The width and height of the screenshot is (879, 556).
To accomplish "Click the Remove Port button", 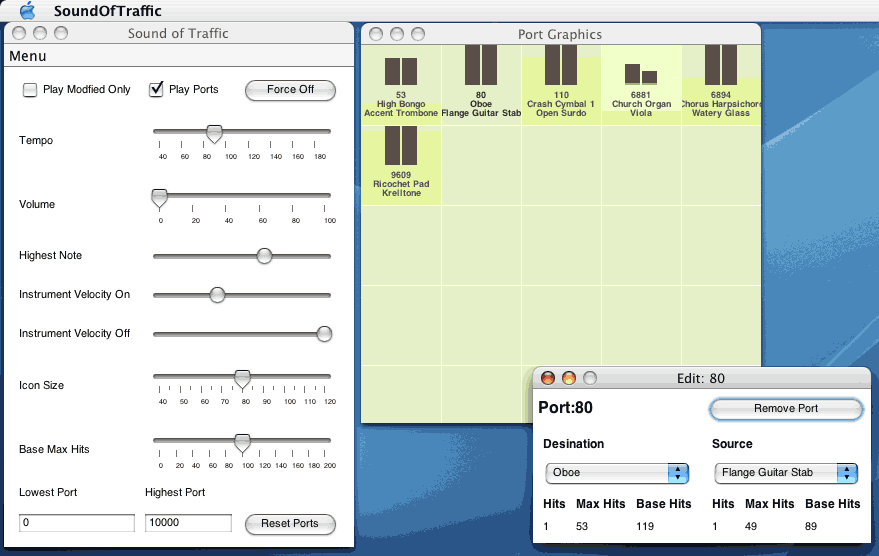I will [786, 409].
